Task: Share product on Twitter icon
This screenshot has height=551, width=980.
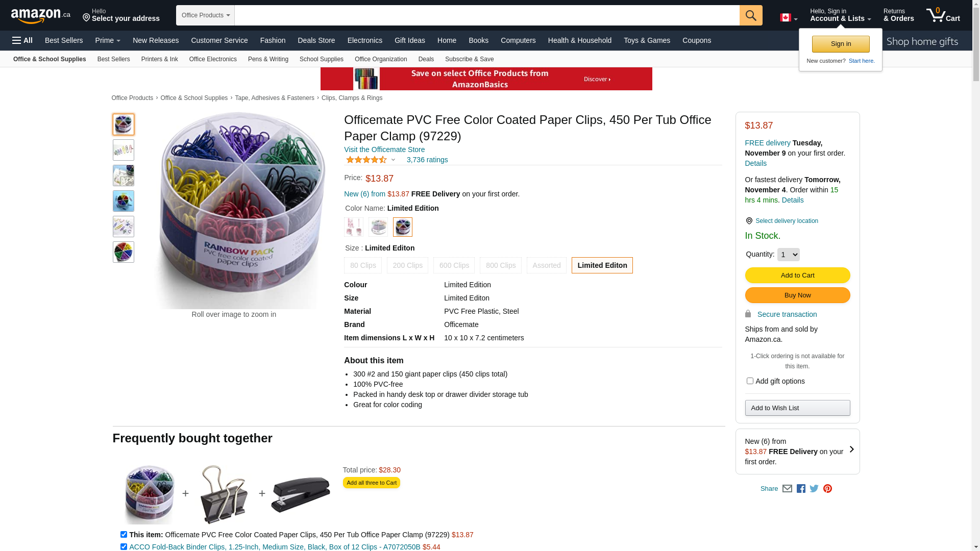Action: (814, 489)
